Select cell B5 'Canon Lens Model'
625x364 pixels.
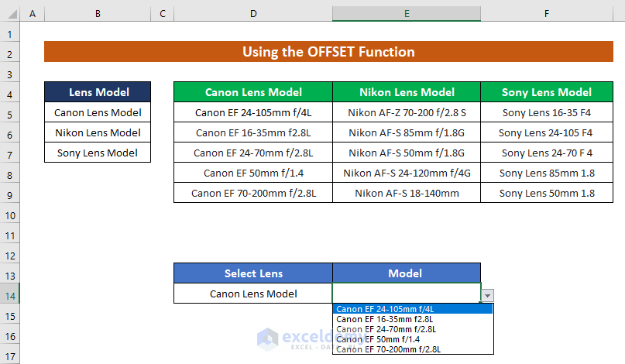(x=98, y=112)
